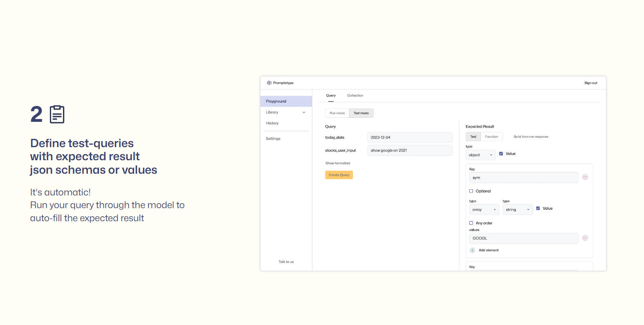Select the Function tab in Expected Result
This screenshot has width=644, height=325.
click(491, 137)
